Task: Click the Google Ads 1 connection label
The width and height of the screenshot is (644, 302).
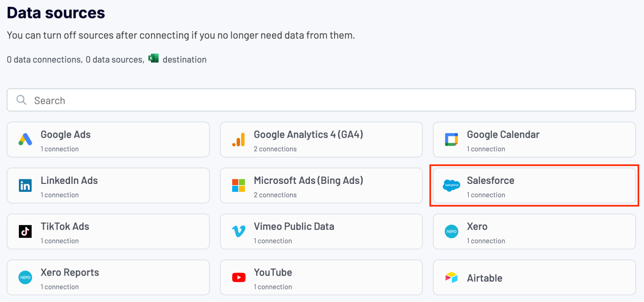Action: [60, 149]
